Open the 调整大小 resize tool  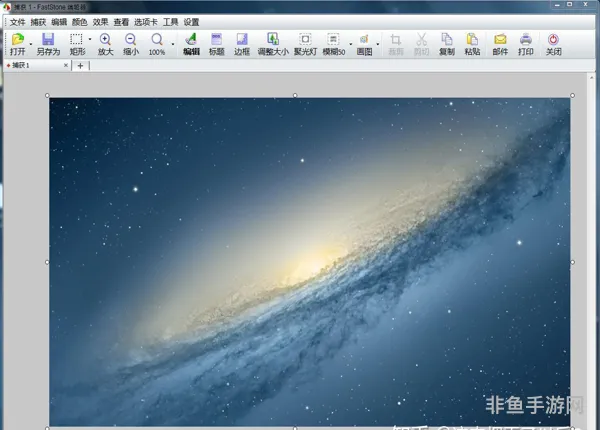273,44
